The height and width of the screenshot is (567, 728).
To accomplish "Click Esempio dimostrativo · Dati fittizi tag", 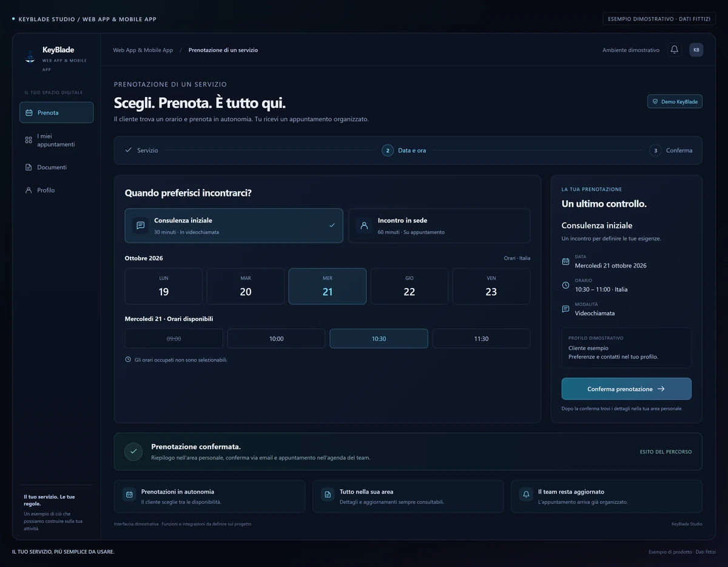I will coord(659,19).
